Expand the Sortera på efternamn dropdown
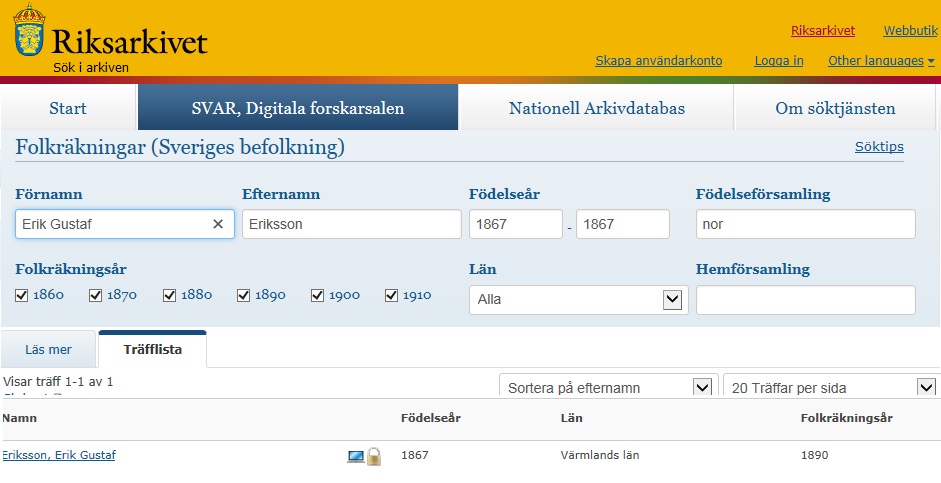The height and width of the screenshot is (483, 941). (608, 387)
